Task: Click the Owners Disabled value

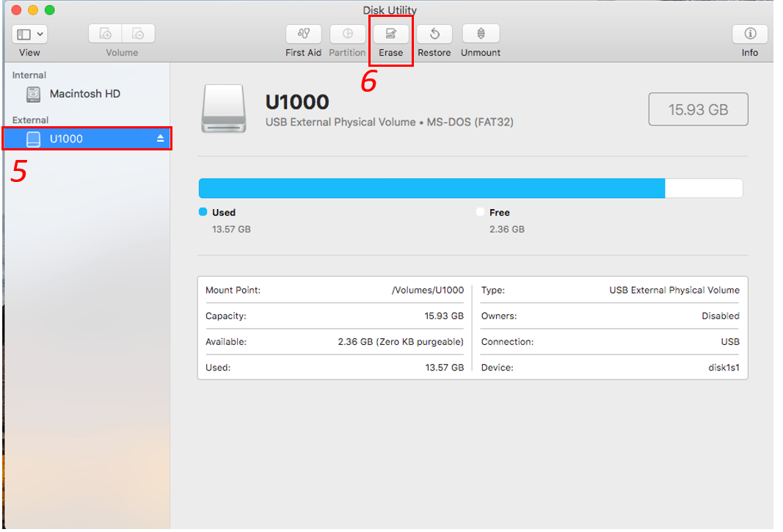Action: tap(721, 316)
